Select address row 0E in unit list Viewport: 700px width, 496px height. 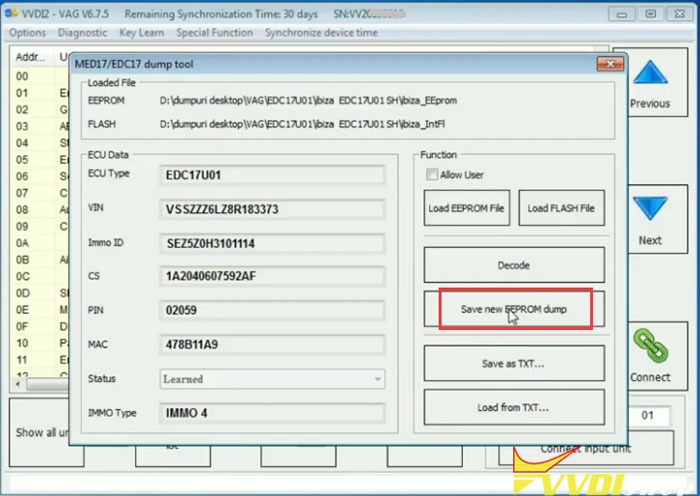coord(39,310)
